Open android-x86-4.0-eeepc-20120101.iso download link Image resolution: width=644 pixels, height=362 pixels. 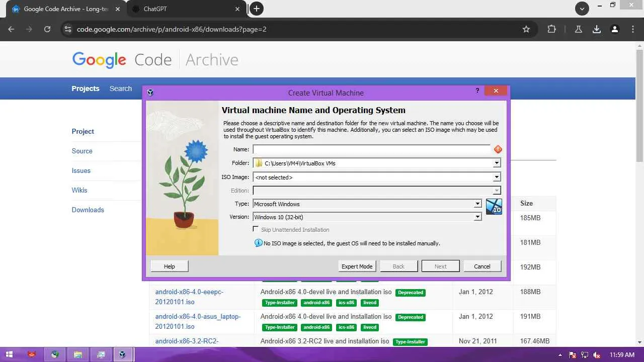click(189, 297)
